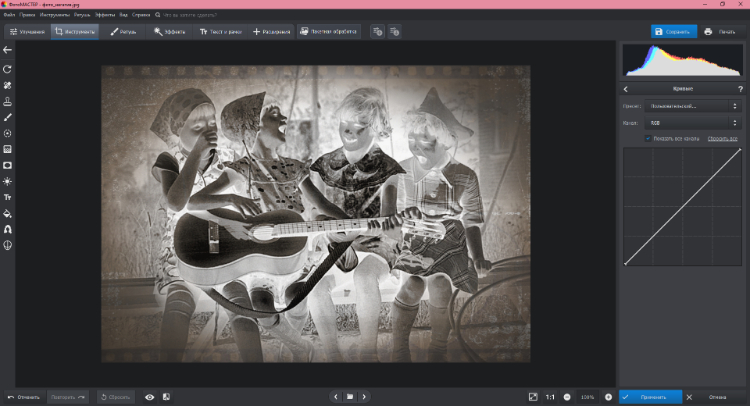Open the 'Файл' menu
This screenshot has height=406, width=750.
9,16
